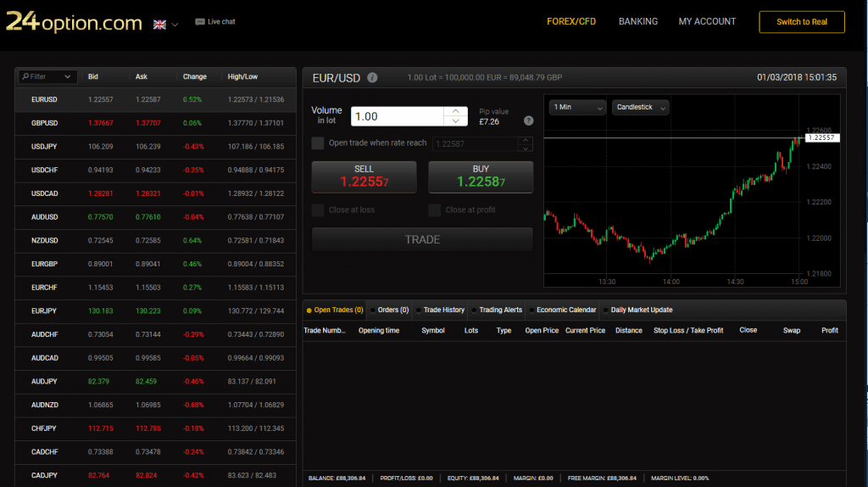Click the pip value help icon
868x487 pixels.
[x=529, y=120]
